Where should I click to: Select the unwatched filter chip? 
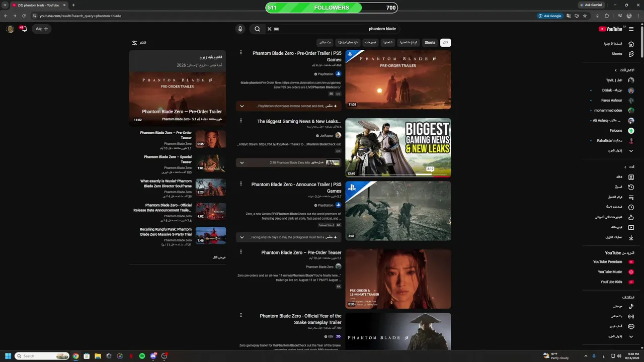pyautogui.click(x=408, y=43)
